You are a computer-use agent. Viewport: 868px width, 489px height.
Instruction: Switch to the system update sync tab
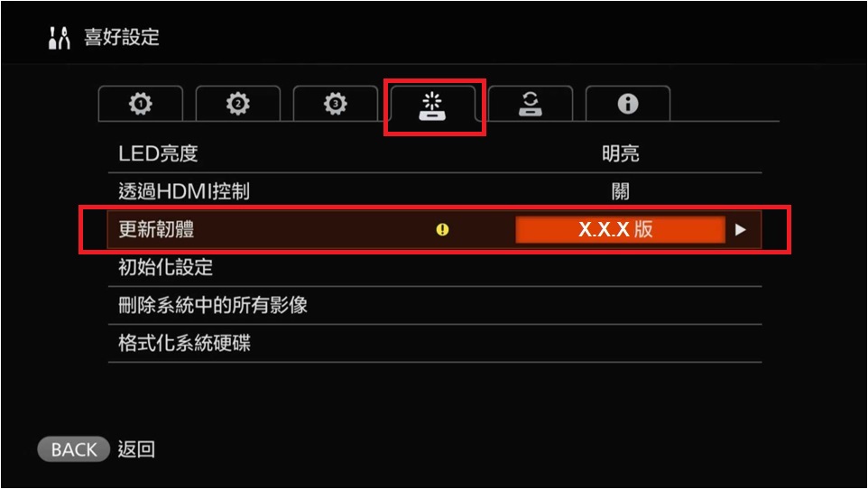531,104
